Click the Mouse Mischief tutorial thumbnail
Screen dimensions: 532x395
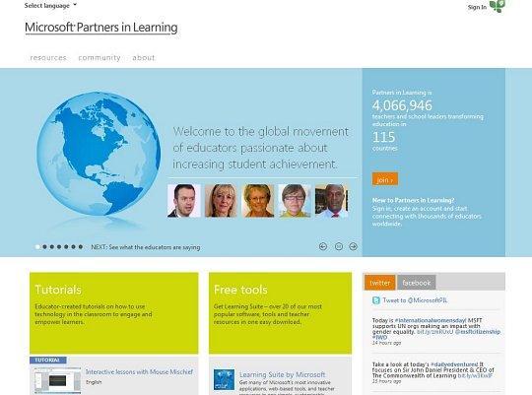coord(57,380)
